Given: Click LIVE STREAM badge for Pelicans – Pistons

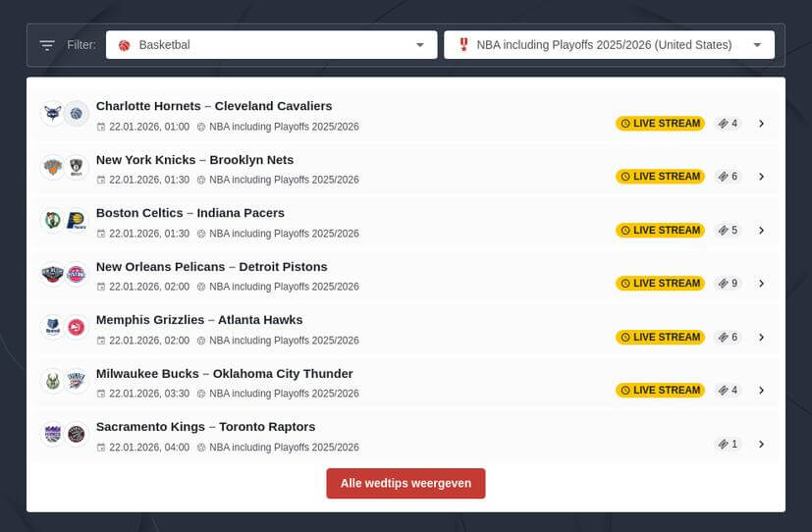Looking at the screenshot, I should 660,284.
